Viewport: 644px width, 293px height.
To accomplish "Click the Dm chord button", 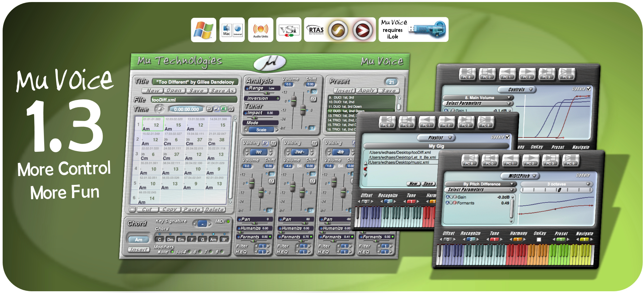I will pyautogui.click(x=170, y=239).
